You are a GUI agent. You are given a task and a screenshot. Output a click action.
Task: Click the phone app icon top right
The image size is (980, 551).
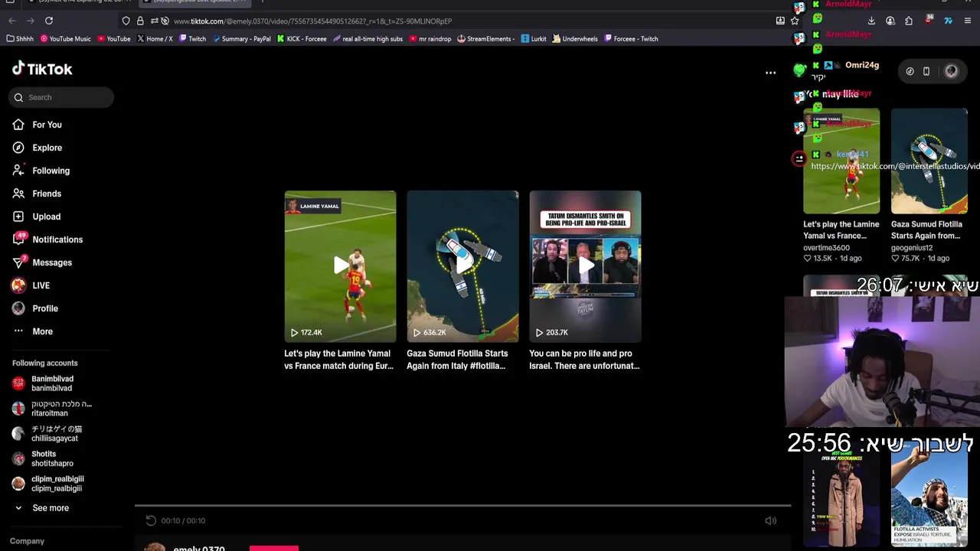pyautogui.click(x=926, y=71)
